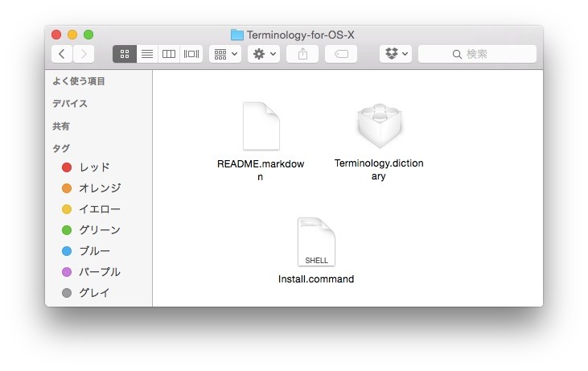Click the 共有 sidebar heading
This screenshot has height=371, width=588.
[x=61, y=126]
